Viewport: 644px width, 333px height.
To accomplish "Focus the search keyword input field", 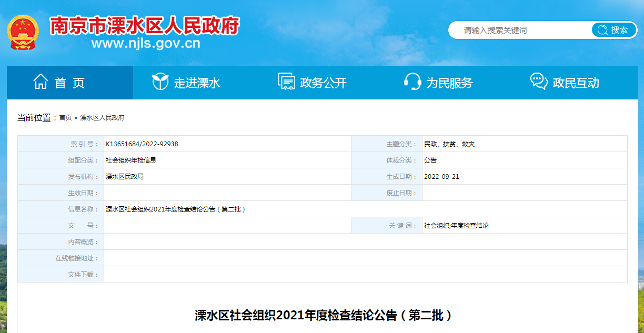I will coord(521,31).
